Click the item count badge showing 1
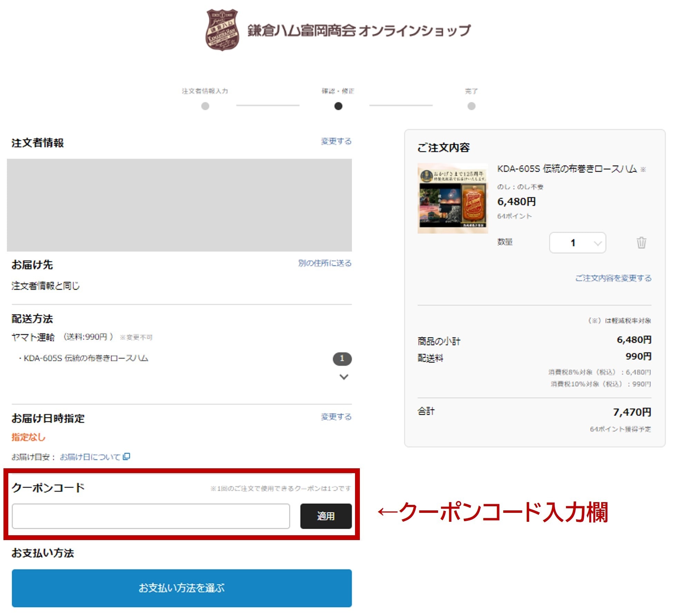 (x=342, y=359)
